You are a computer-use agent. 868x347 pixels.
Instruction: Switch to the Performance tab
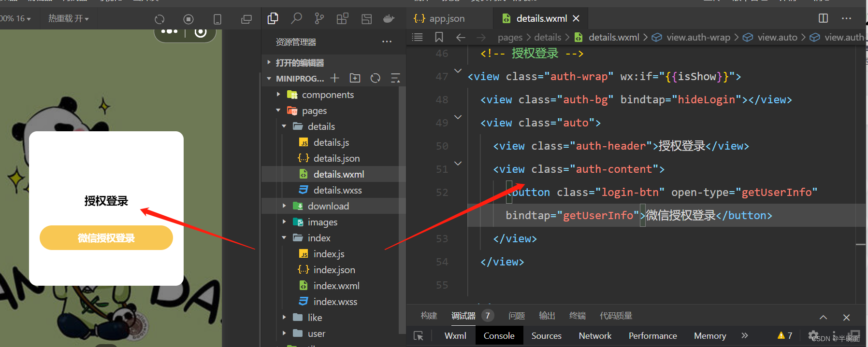653,335
